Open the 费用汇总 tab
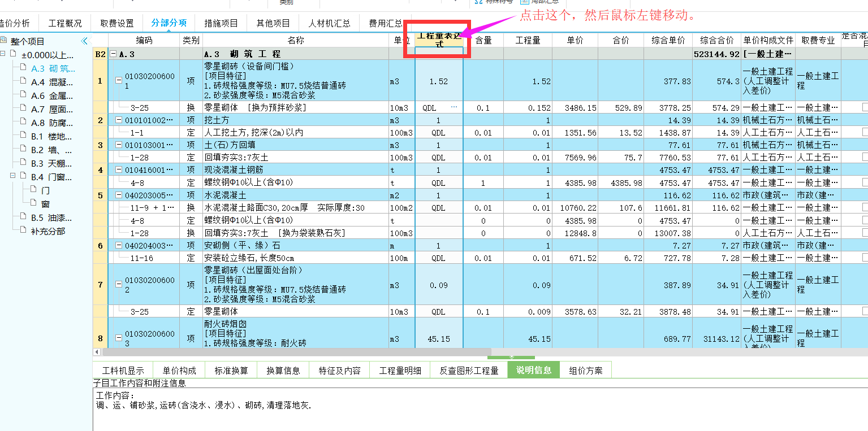This screenshot has width=868, height=431. [x=386, y=23]
